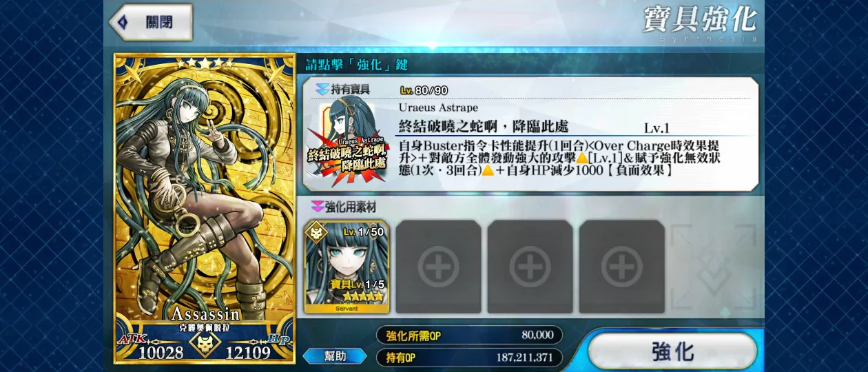Click the 持有QP balance field
This screenshot has height=372, width=868.
click(469, 358)
